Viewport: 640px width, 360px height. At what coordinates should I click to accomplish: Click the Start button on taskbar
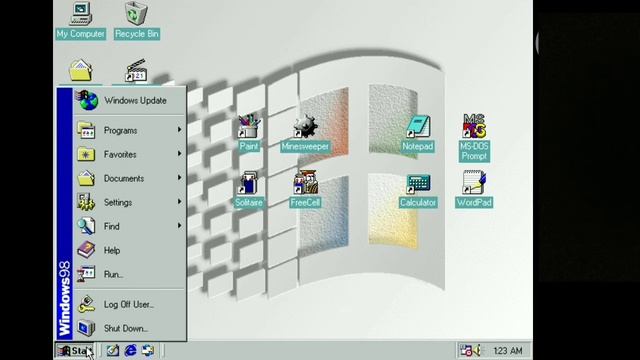pos(74,351)
